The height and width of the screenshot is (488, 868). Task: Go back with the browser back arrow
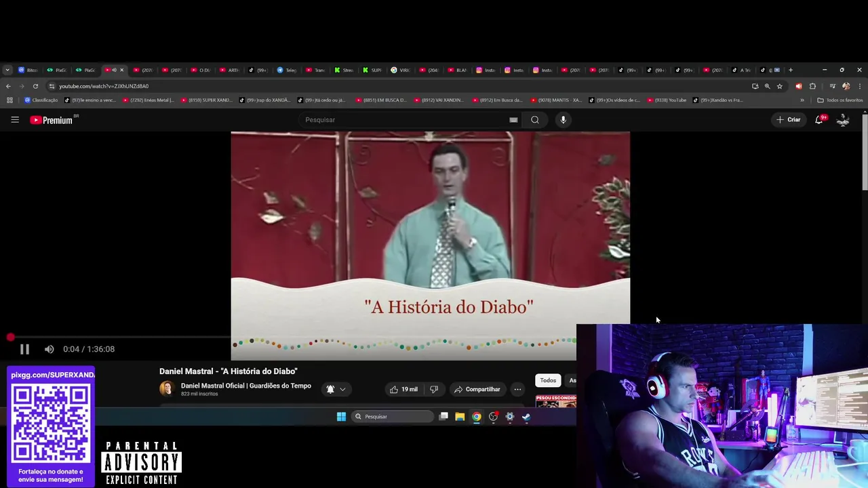pyautogui.click(x=8, y=86)
